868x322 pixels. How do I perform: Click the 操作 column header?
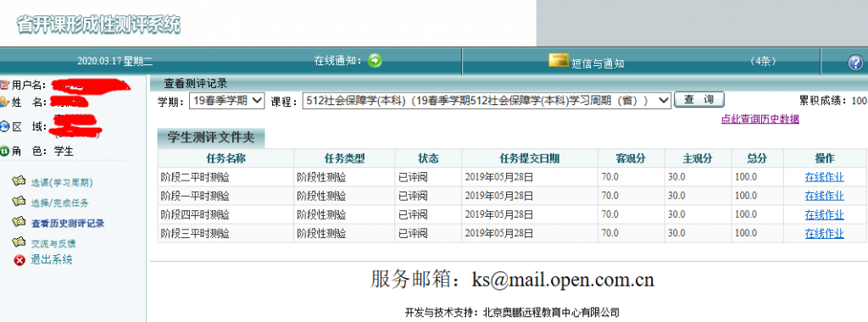pos(825,158)
